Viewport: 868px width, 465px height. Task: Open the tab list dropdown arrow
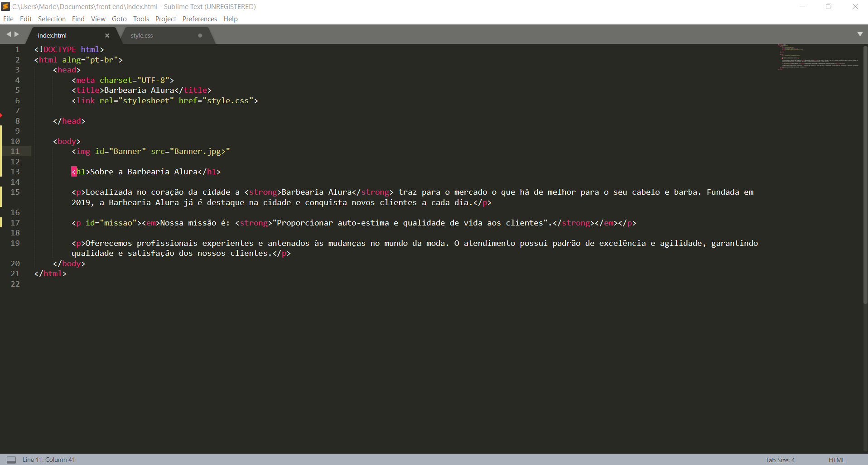coord(860,34)
